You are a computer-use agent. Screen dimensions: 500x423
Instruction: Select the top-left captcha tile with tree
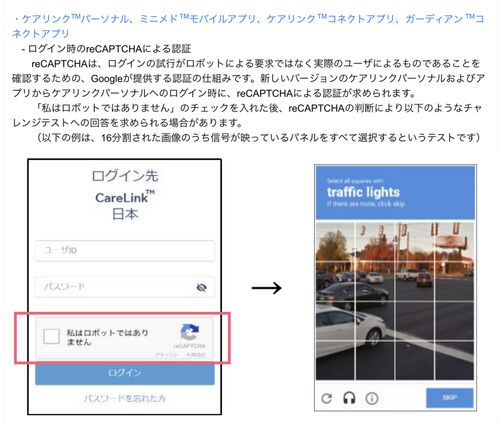pos(335,242)
